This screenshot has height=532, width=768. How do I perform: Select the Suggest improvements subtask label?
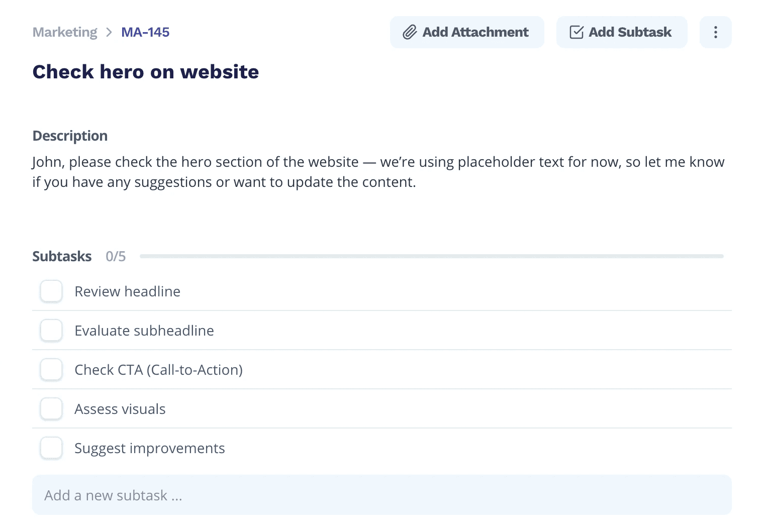pos(149,448)
